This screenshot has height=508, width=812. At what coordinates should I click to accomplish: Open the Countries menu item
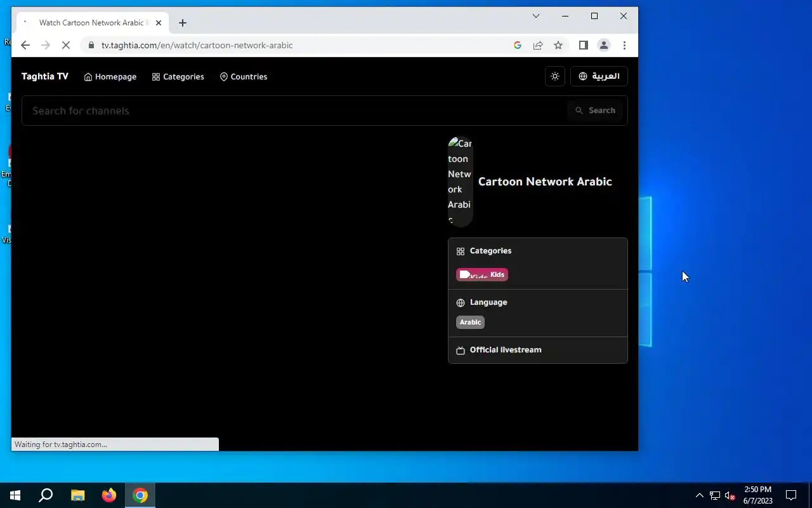tap(244, 77)
